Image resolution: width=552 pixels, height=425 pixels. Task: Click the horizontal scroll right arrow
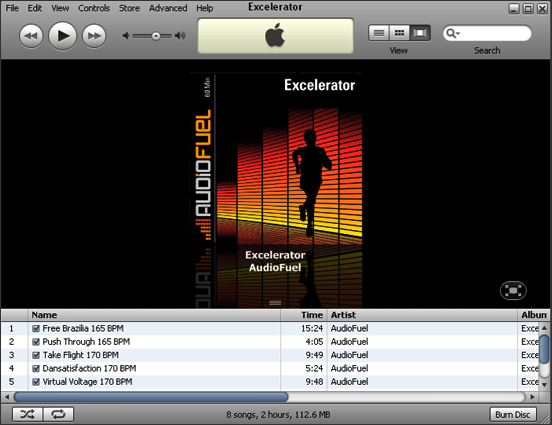tap(532, 397)
